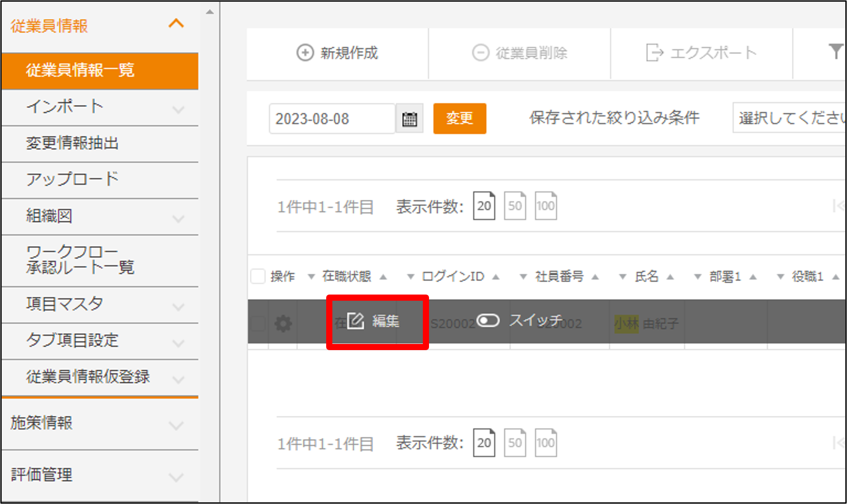Open the filter dropdown on the ログインID column
The height and width of the screenshot is (504, 847).
tap(410, 277)
